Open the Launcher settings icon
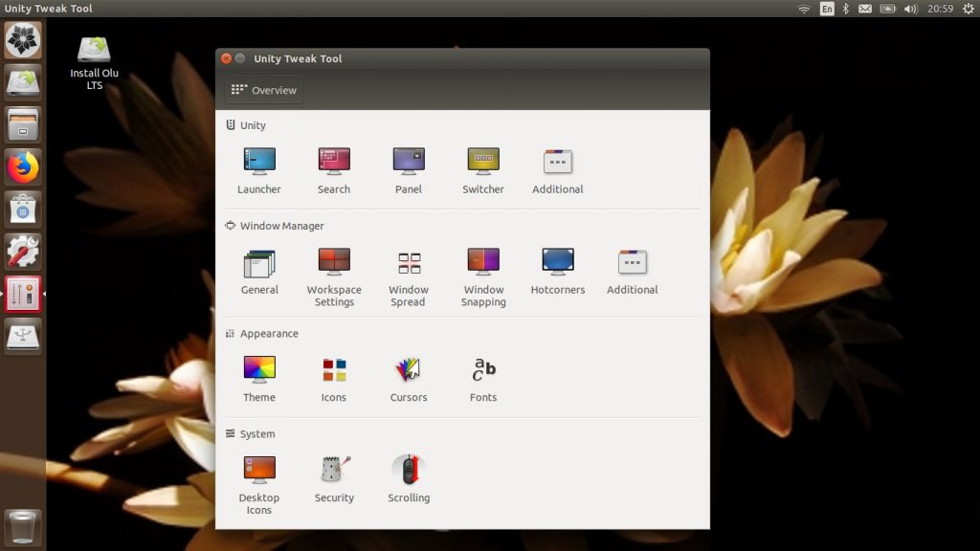The height and width of the screenshot is (551, 980). click(x=258, y=170)
